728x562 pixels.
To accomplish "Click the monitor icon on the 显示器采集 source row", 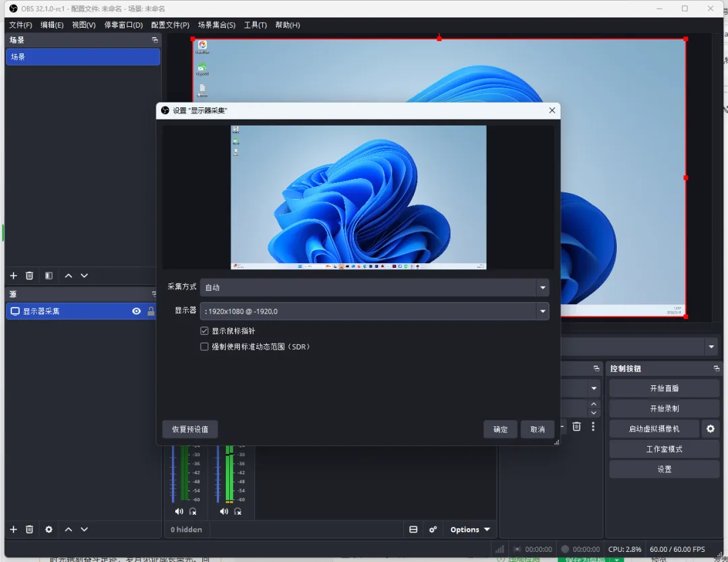I will click(x=16, y=311).
